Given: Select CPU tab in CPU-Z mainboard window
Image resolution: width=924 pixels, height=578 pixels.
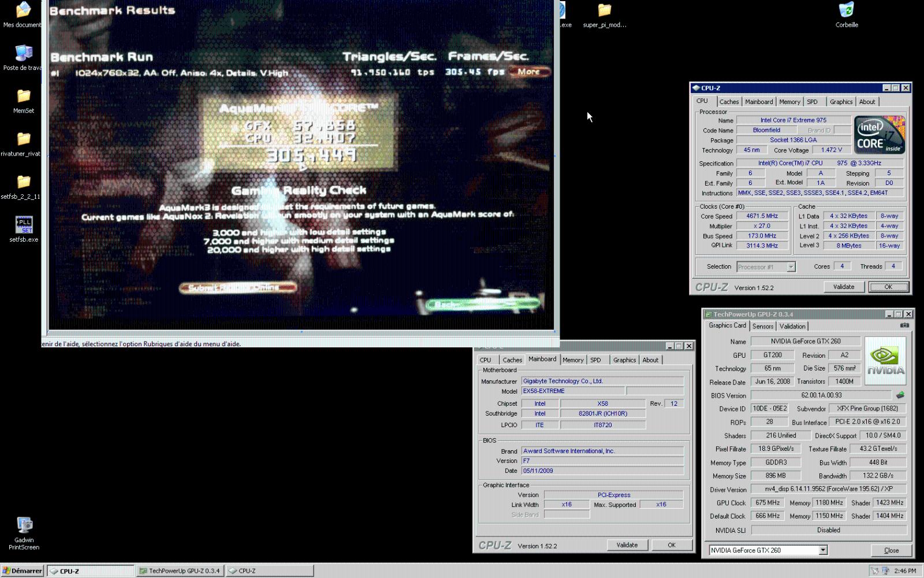Looking at the screenshot, I should 485,360.
